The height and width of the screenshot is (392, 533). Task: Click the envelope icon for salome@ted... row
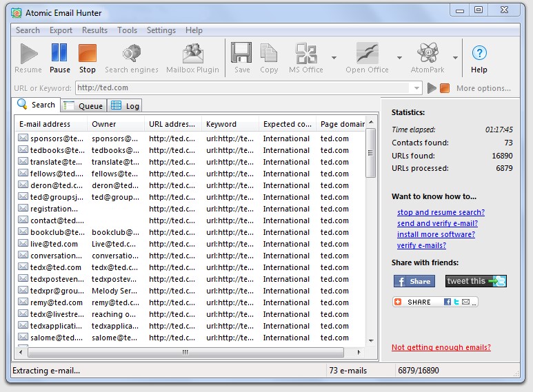point(23,337)
